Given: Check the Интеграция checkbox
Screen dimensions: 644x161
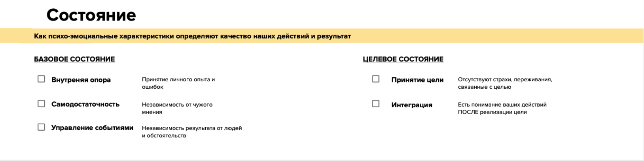Looking at the screenshot, I should 375,104.
